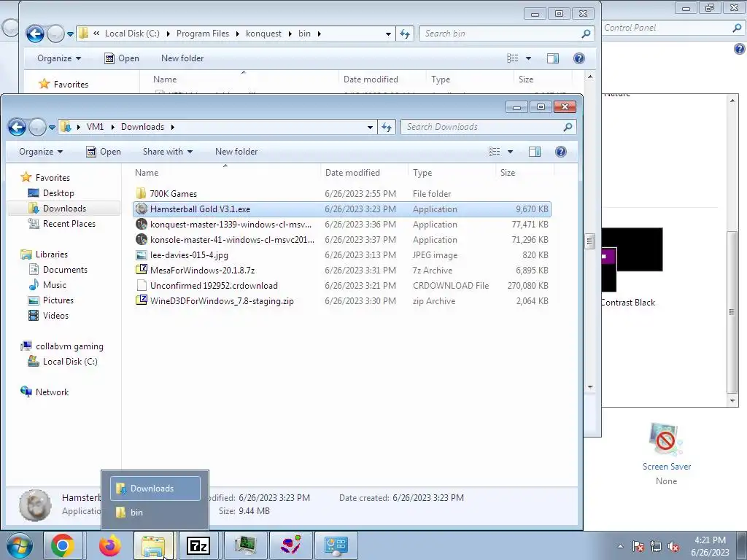The height and width of the screenshot is (560, 747).
Task: Open the Organize menu in bin window
Action: [x=59, y=58]
